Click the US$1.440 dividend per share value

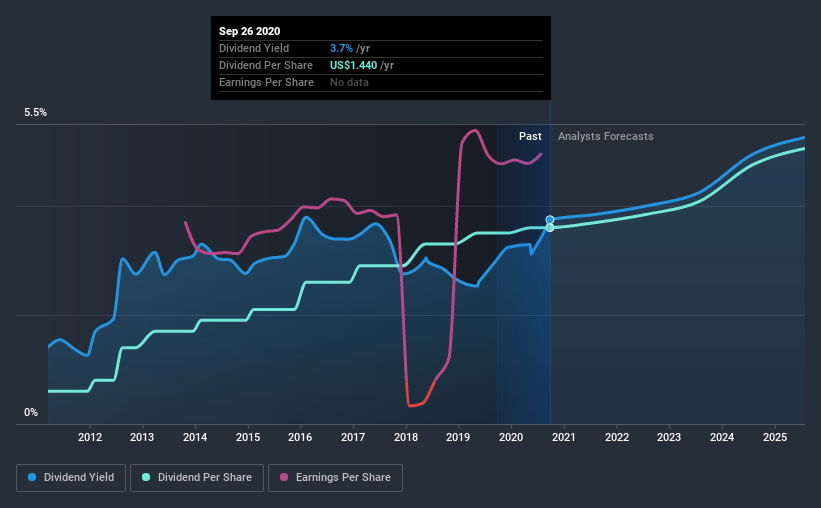(x=353, y=65)
